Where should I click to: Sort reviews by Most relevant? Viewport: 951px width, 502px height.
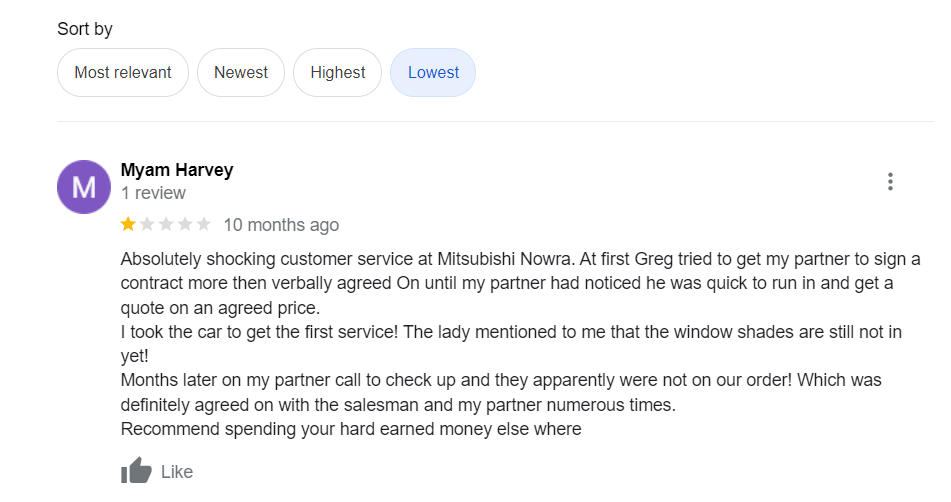tap(123, 73)
